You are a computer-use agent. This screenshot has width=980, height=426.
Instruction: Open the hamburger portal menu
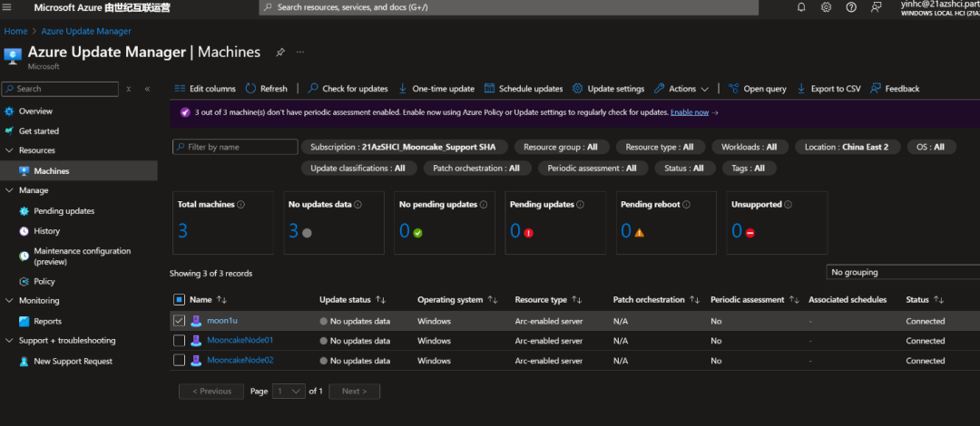[x=8, y=7]
